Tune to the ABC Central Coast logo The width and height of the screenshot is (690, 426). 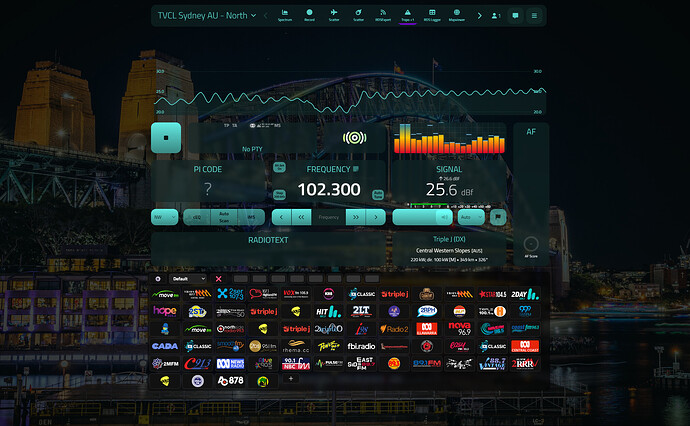point(525,346)
